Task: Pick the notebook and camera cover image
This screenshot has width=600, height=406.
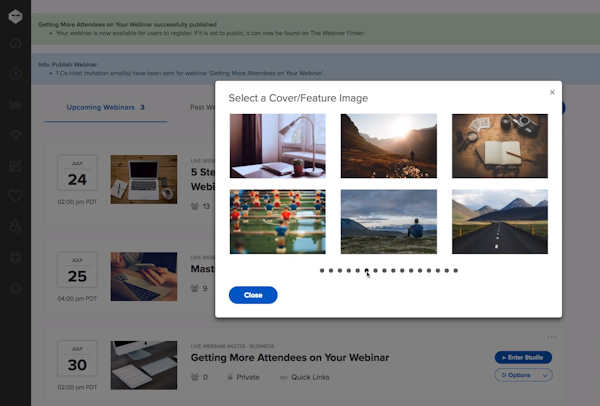Action: tap(499, 146)
